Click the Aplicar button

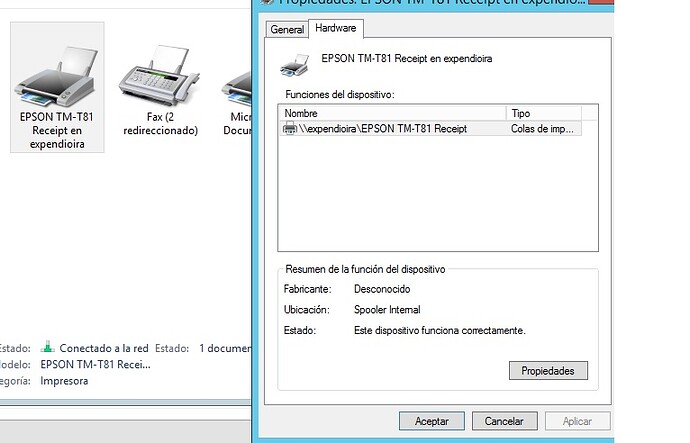(x=577, y=421)
